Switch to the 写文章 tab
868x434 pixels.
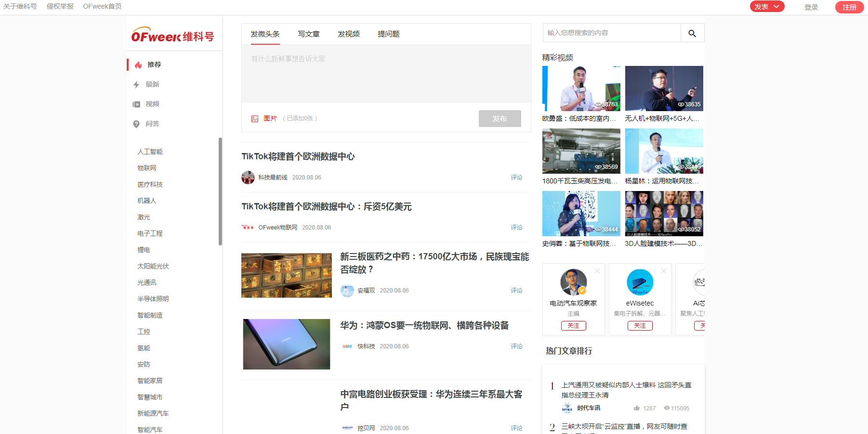[x=309, y=34]
